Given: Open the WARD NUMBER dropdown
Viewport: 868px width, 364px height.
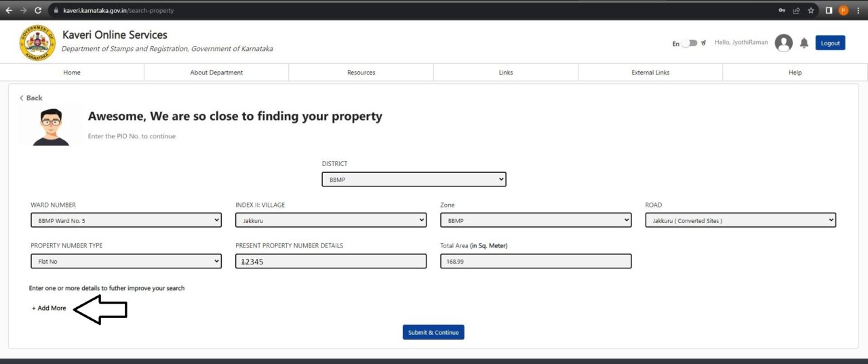Looking at the screenshot, I should tap(126, 220).
